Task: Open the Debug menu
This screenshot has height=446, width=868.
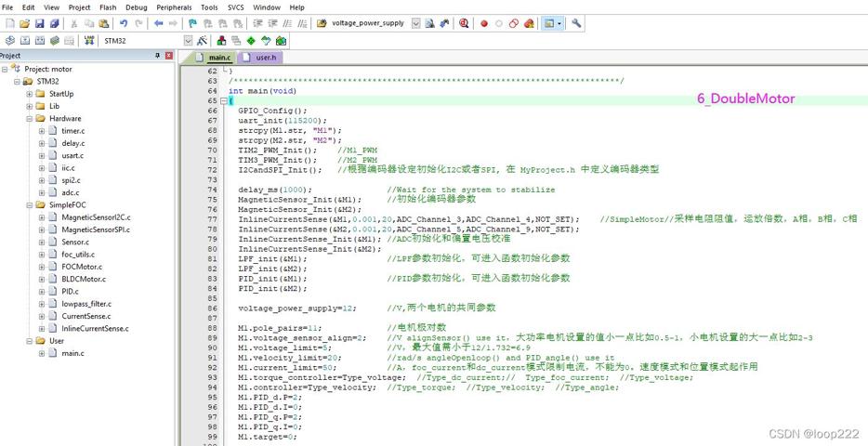Action: click(x=137, y=7)
